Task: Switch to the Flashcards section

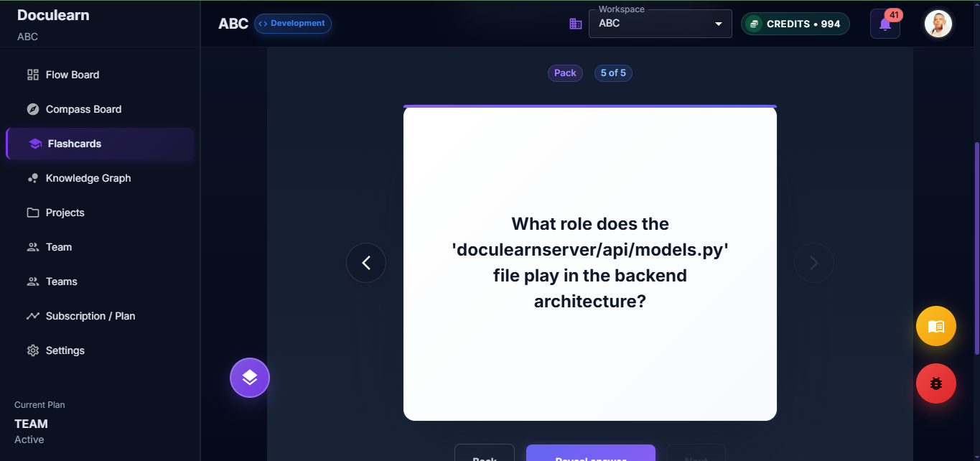Action: [74, 143]
